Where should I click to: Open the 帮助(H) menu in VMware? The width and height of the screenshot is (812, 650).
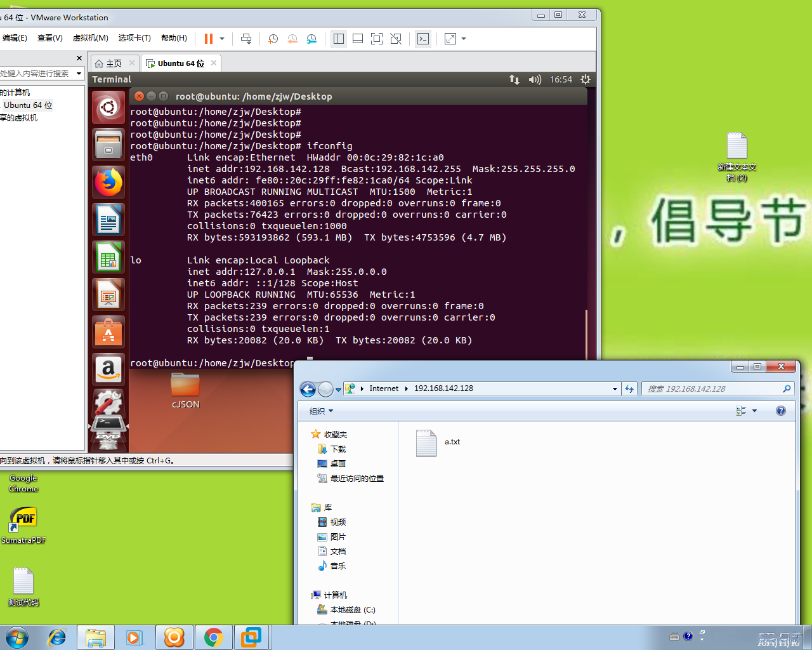174,38
